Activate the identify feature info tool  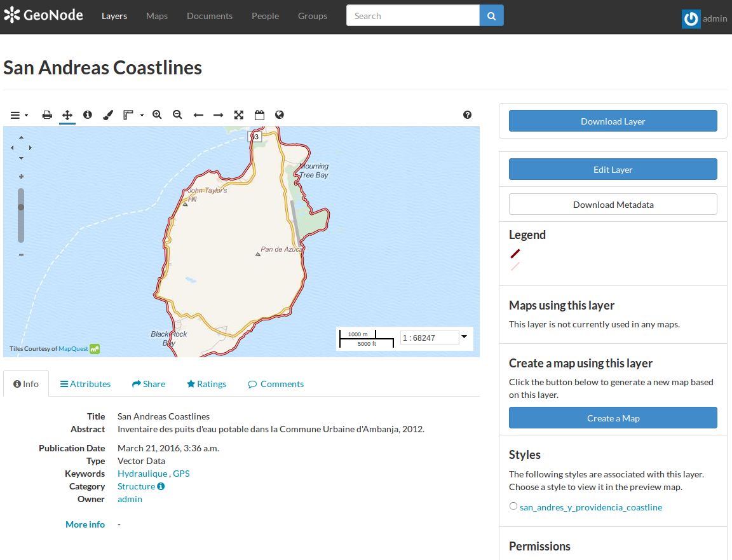pyautogui.click(x=87, y=115)
